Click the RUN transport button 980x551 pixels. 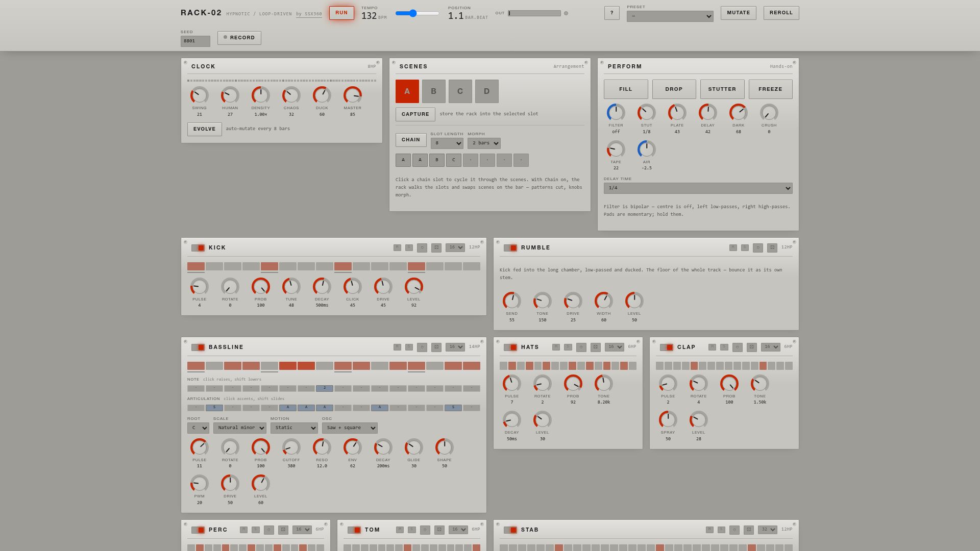[341, 13]
